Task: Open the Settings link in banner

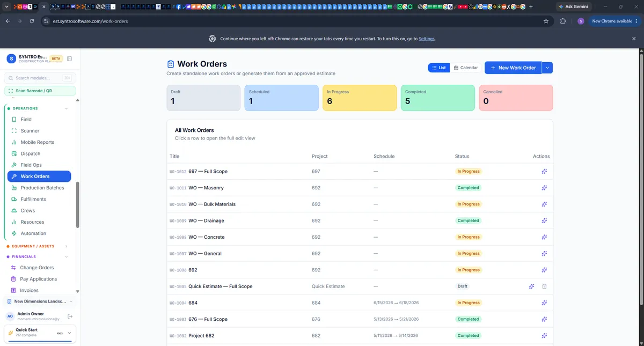Action: pyautogui.click(x=427, y=39)
